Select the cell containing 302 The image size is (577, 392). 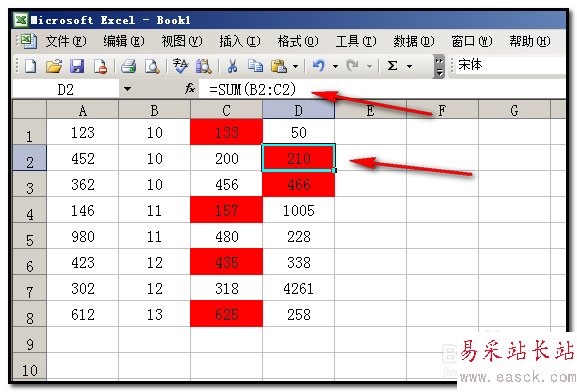[82, 288]
